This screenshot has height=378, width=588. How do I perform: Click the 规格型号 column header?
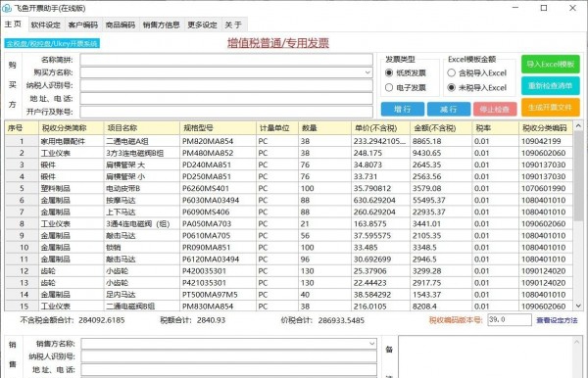(x=219, y=128)
